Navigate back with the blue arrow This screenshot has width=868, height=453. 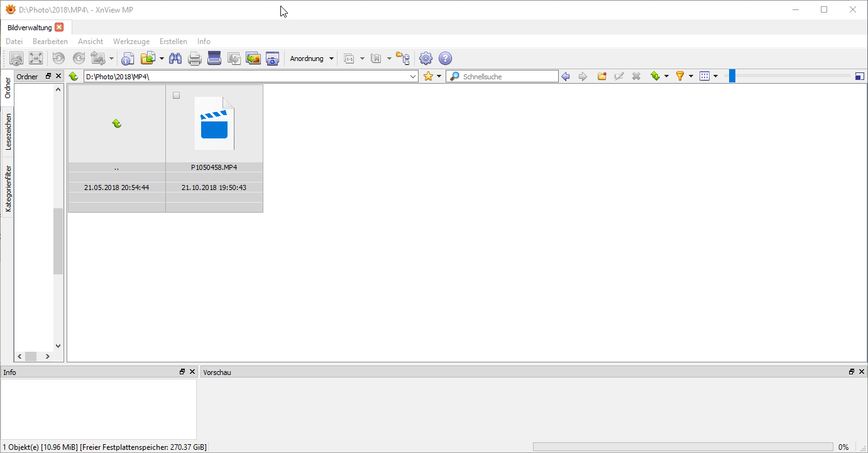coord(566,76)
